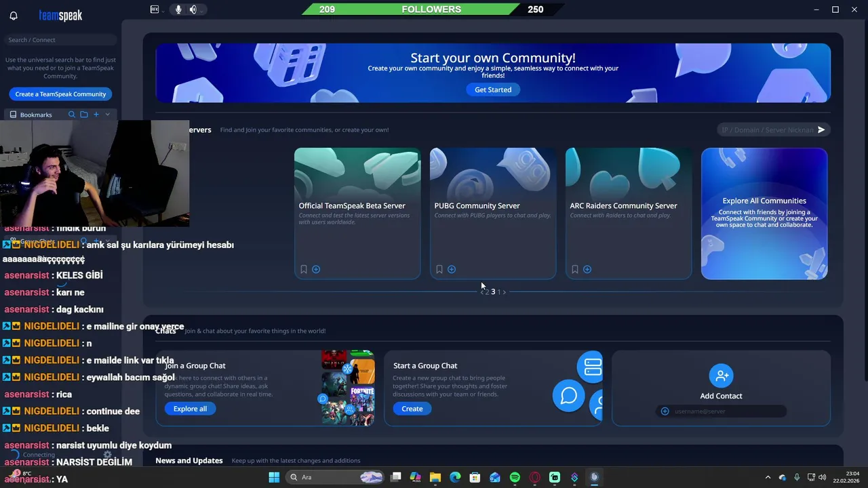Click plus icon in username@server field
Image resolution: width=868 pixels, height=488 pixels.
tap(665, 411)
